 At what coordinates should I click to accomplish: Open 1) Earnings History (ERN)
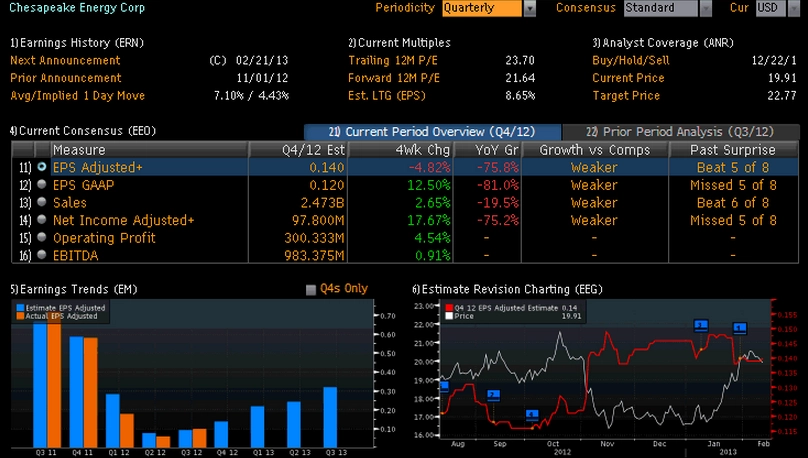pos(77,43)
